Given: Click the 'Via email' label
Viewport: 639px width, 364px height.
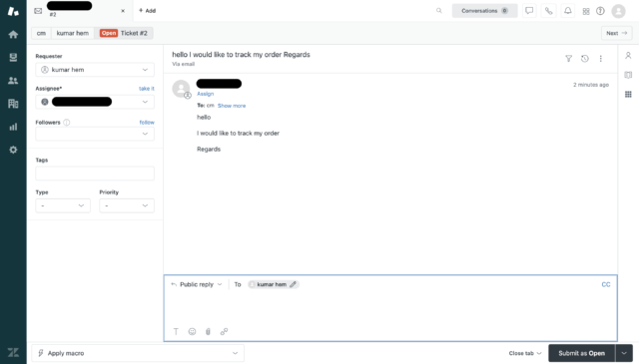Looking at the screenshot, I should [183, 64].
